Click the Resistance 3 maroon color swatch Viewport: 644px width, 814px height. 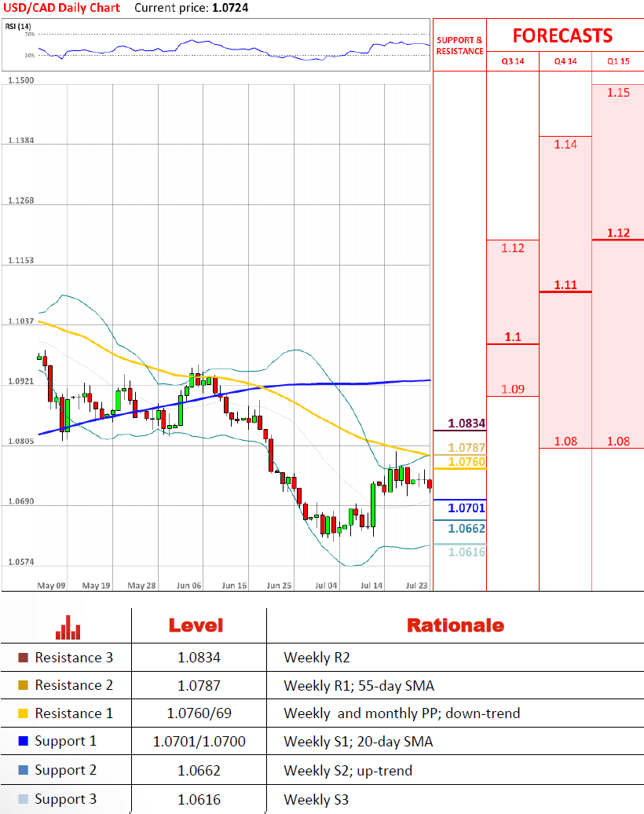click(23, 658)
